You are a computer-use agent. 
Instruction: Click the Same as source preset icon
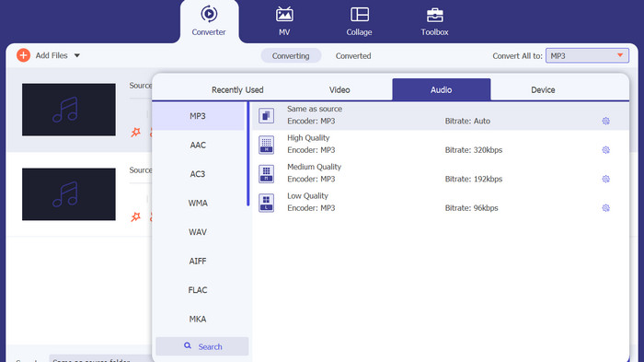[266, 115]
